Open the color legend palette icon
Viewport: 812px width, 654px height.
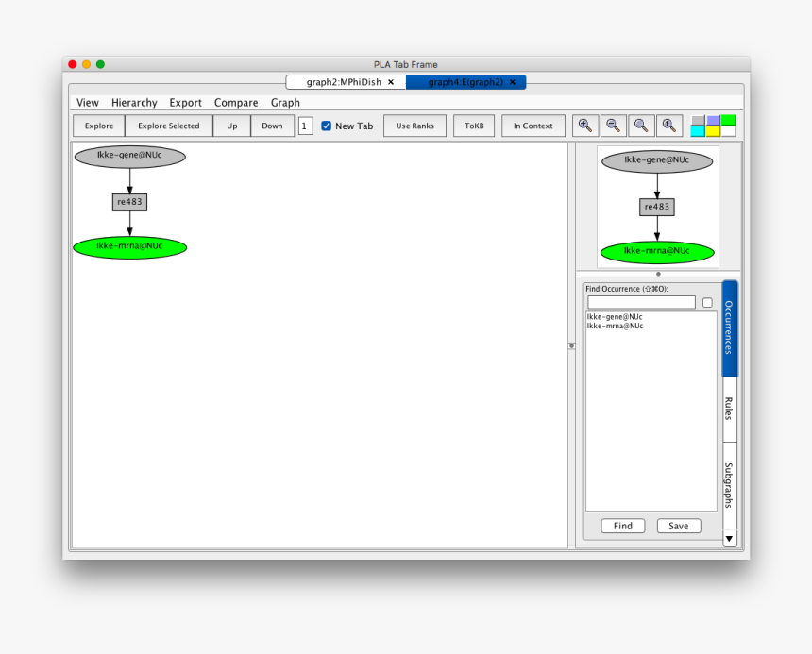tap(713, 126)
